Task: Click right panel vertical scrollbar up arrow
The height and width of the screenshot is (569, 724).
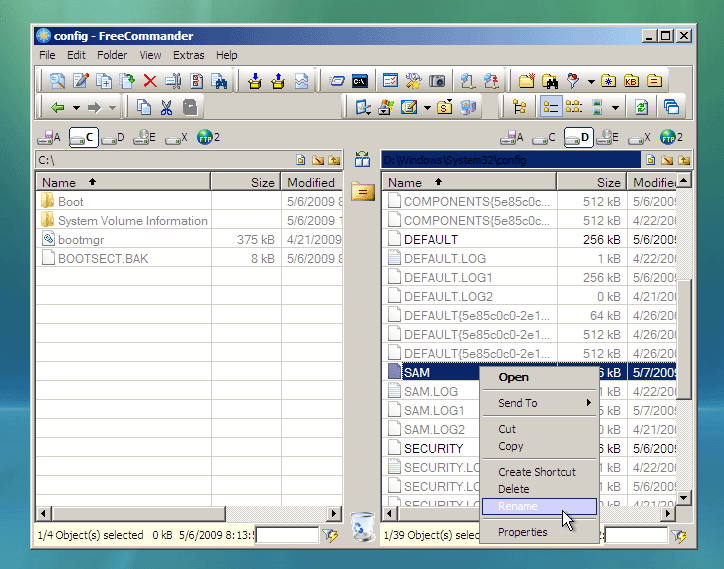Action: [683, 180]
